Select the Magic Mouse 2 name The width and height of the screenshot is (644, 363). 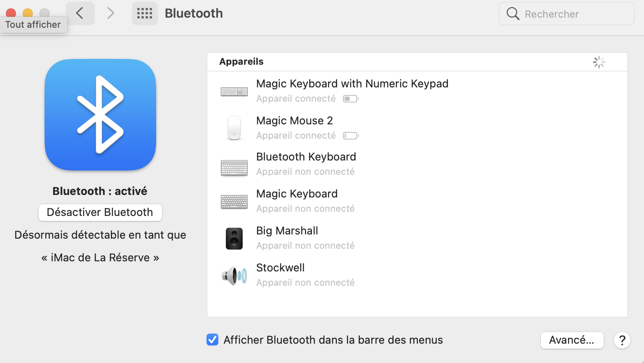(294, 121)
